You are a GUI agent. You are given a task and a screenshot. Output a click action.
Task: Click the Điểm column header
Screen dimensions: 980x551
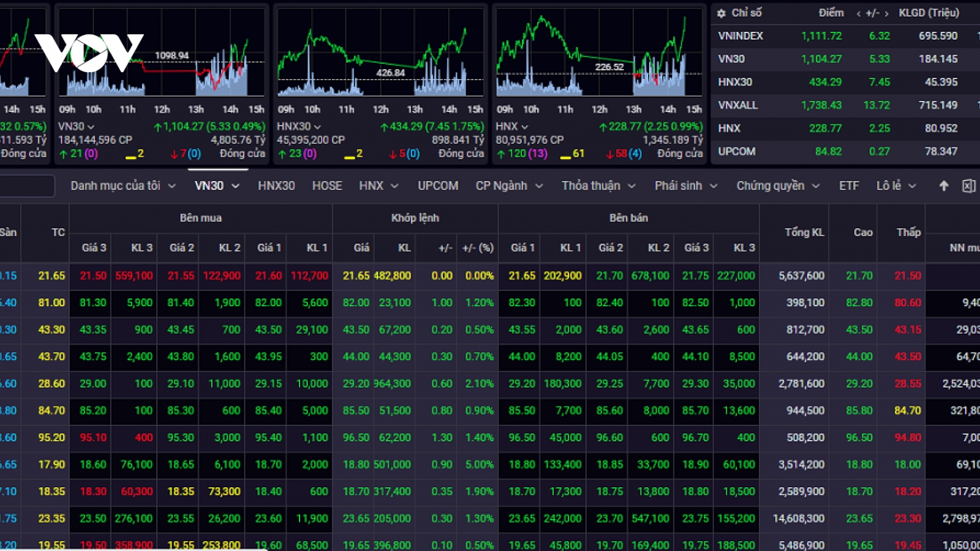pyautogui.click(x=831, y=13)
